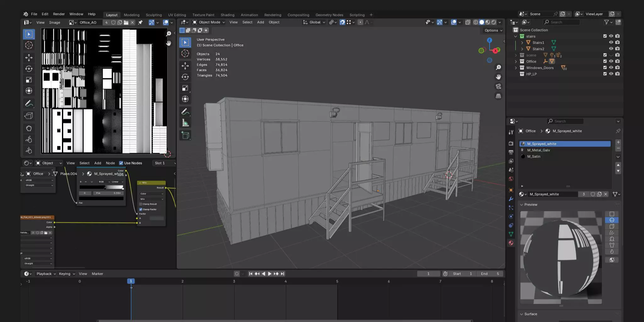Switch to the Modeling workspace tab
This screenshot has width=644, height=322.
(x=131, y=15)
